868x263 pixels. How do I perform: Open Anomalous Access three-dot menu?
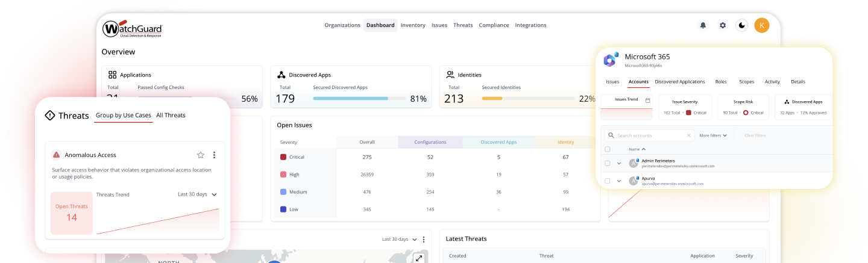[214, 155]
